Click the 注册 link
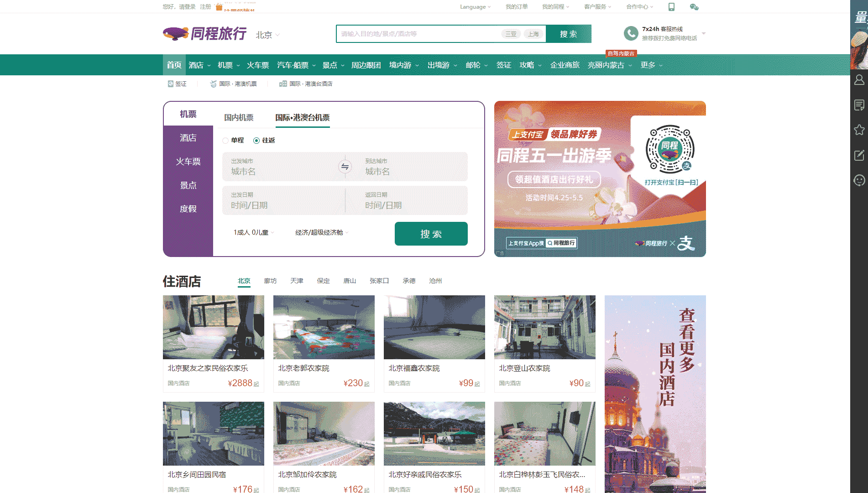The width and height of the screenshot is (868, 493). pos(205,7)
